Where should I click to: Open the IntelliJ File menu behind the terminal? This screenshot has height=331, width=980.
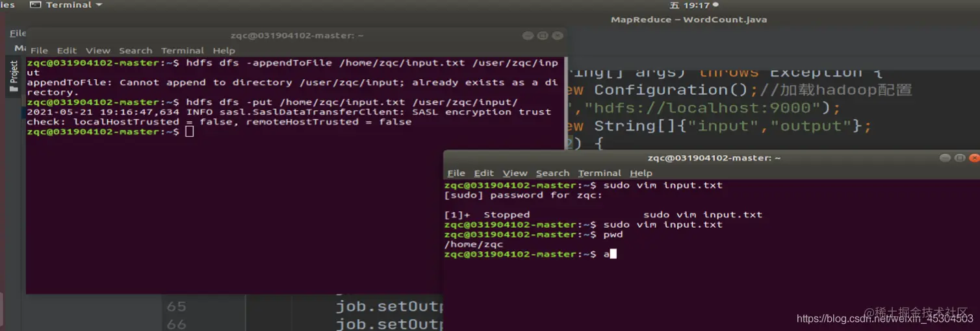click(x=18, y=33)
